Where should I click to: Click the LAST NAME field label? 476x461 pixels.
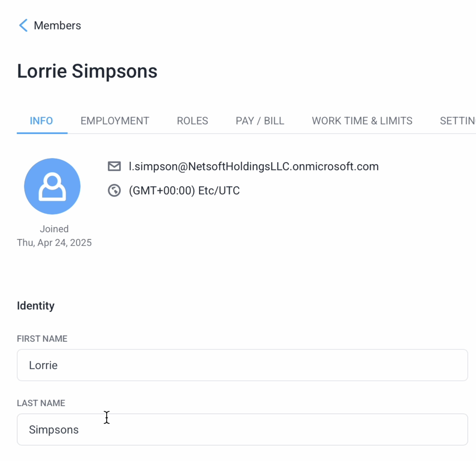[x=41, y=403]
